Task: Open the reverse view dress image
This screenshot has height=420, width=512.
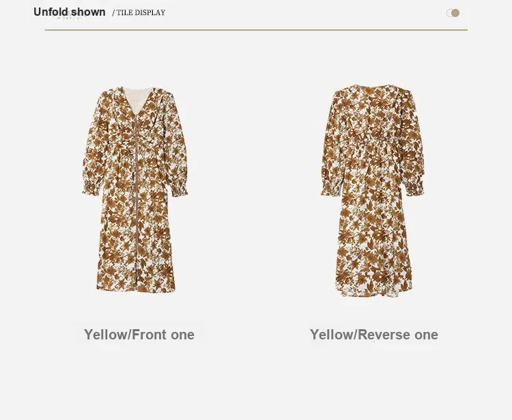Action: [373, 191]
